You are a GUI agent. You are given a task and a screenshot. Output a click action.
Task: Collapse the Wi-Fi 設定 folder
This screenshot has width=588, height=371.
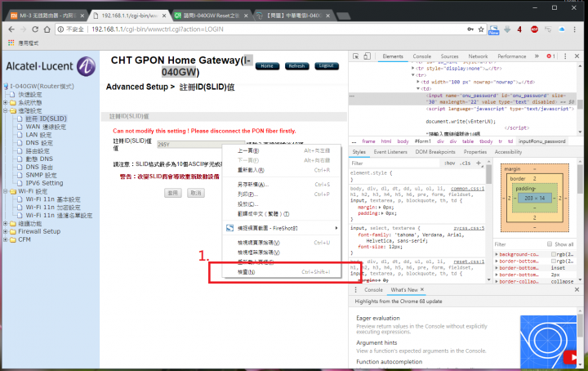pos(6,191)
